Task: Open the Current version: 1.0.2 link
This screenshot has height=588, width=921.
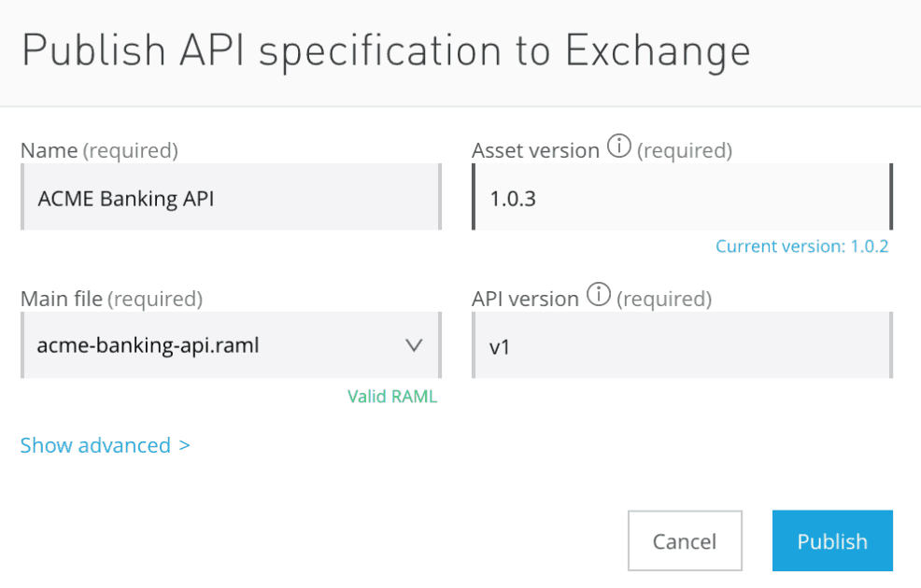Action: click(x=802, y=245)
